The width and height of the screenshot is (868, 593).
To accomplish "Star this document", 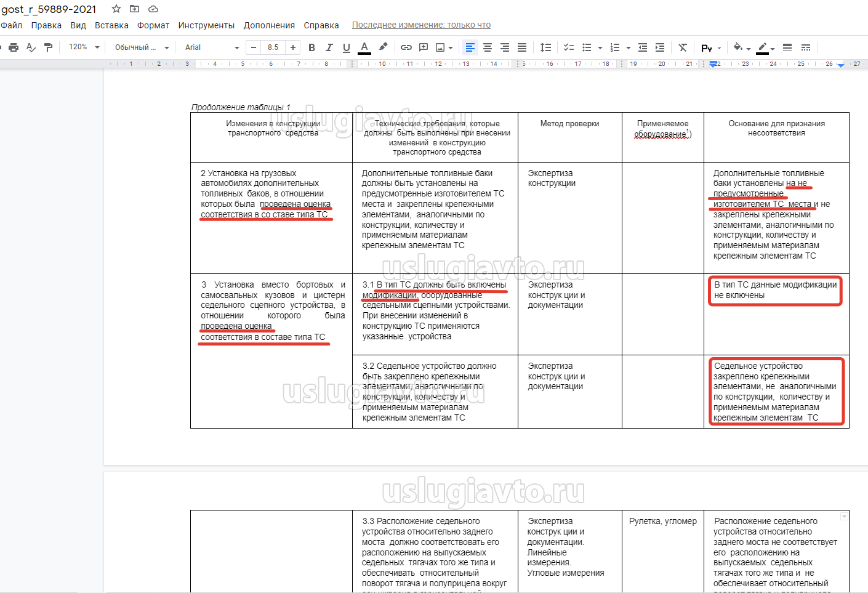I will [116, 9].
